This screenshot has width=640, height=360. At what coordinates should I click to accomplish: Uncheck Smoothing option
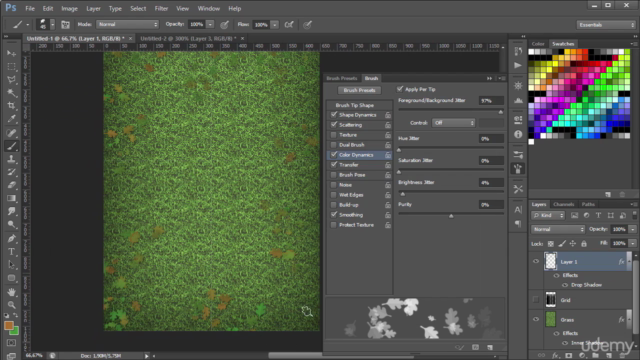click(x=334, y=215)
